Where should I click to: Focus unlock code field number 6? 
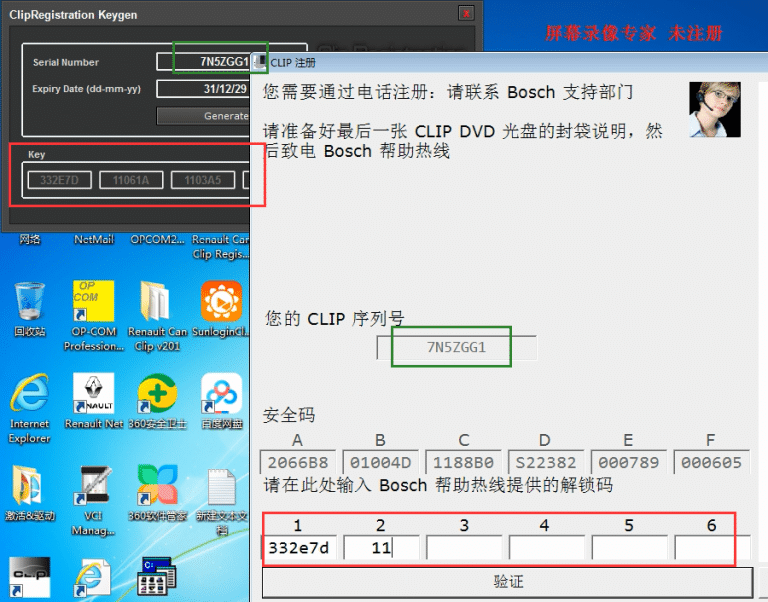(x=709, y=547)
